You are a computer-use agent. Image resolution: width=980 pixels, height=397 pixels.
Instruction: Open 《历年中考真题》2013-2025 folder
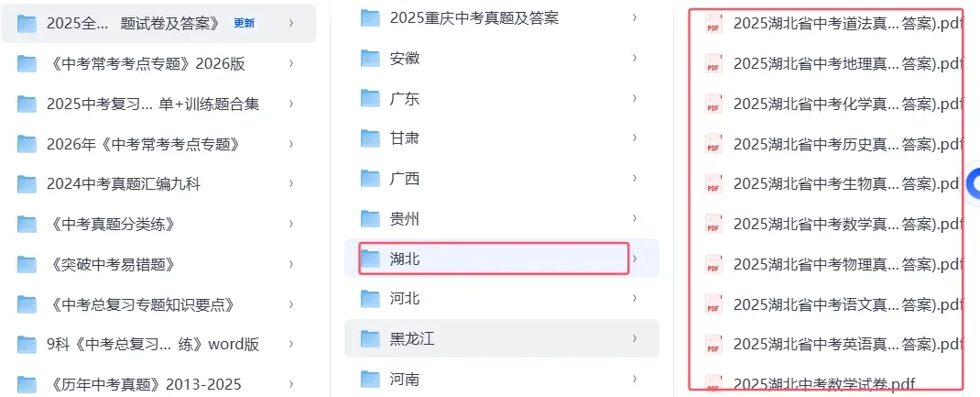click(x=158, y=384)
